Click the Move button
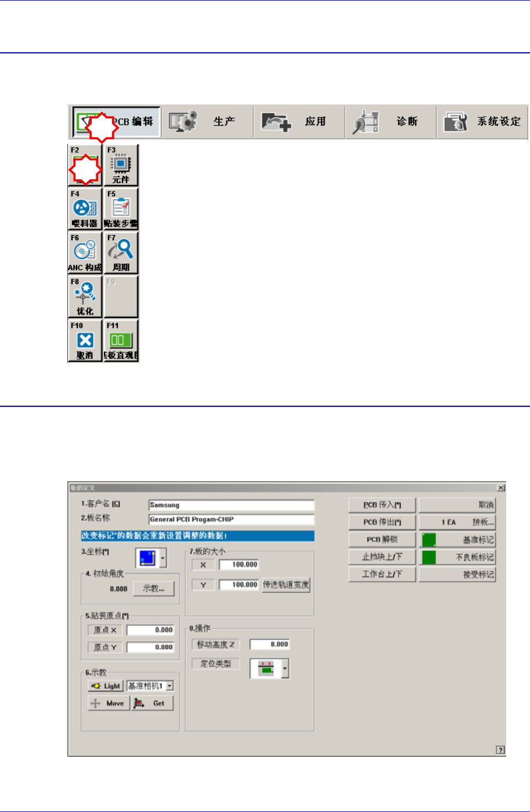The width and height of the screenshot is (530, 812). [x=109, y=703]
